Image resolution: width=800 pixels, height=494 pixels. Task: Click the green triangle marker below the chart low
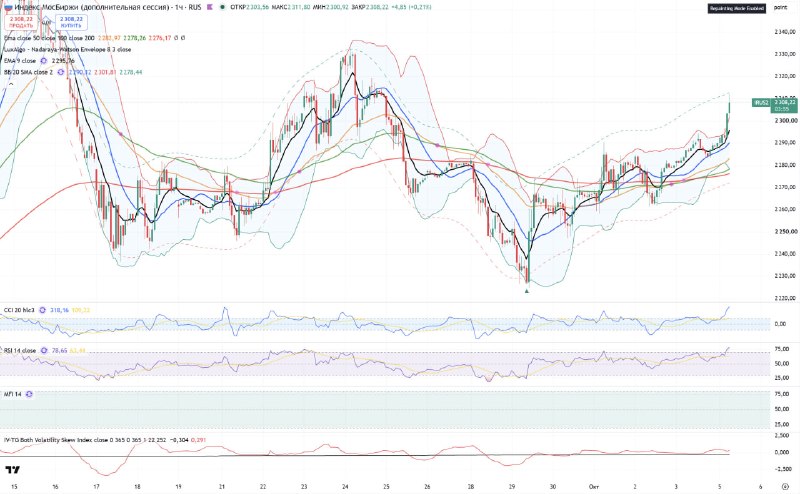click(x=527, y=290)
